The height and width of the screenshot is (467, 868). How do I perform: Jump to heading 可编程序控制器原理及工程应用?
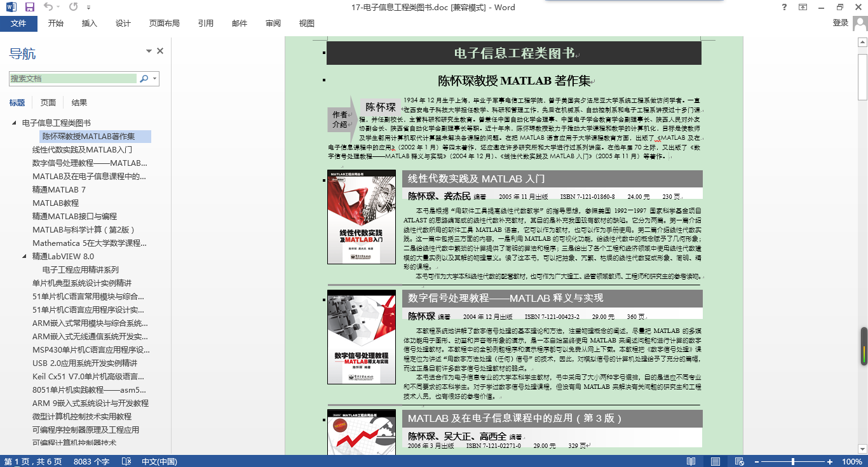pyautogui.click(x=86, y=430)
